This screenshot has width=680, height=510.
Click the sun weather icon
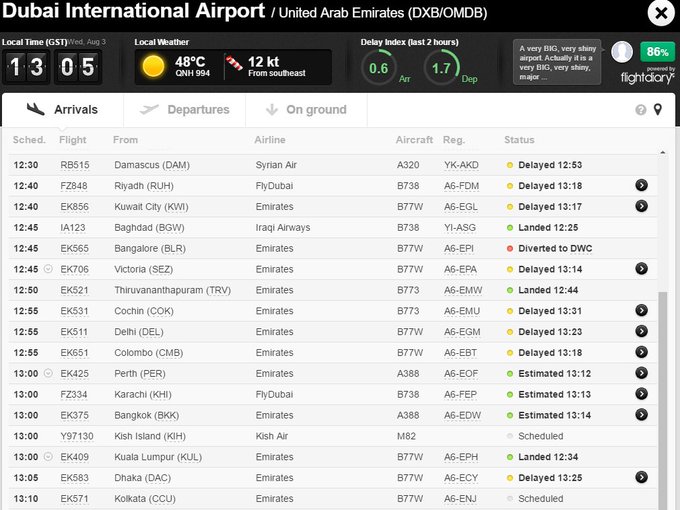coord(154,66)
